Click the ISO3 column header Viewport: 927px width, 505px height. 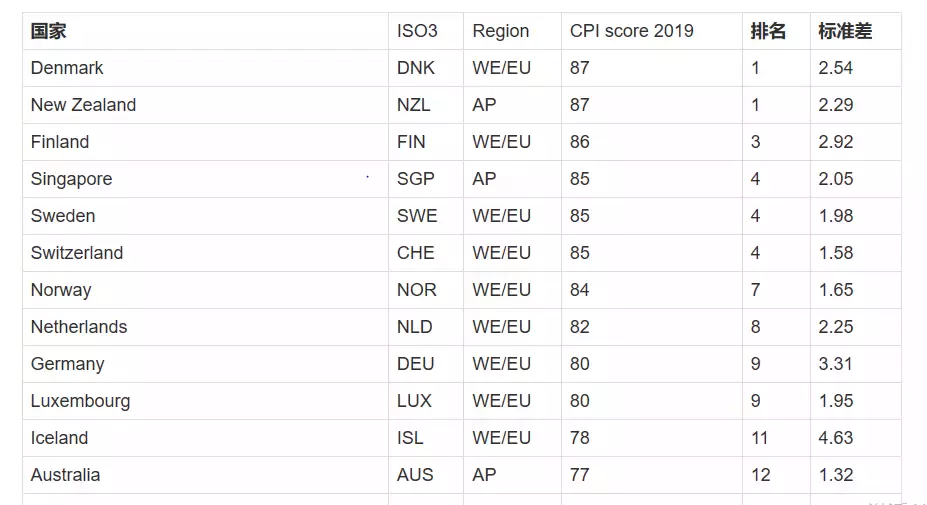click(x=417, y=31)
